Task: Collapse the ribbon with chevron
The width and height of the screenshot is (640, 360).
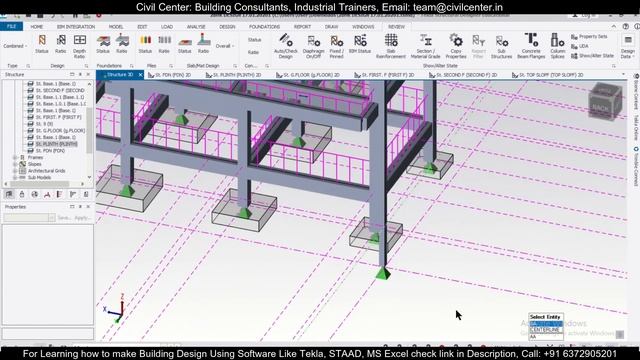Action: (x=613, y=26)
